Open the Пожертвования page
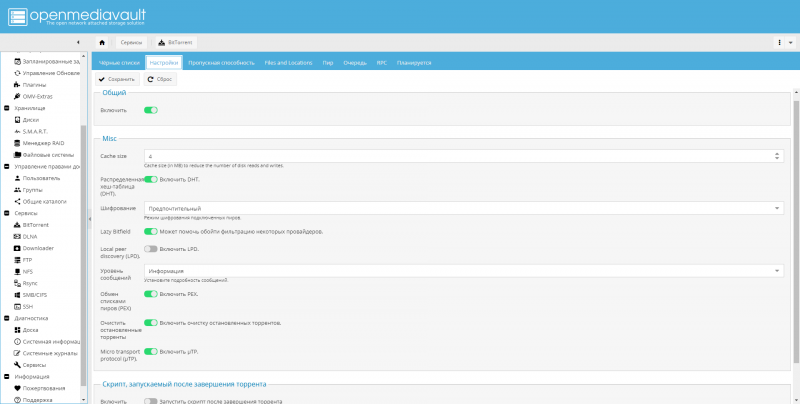 point(39,388)
